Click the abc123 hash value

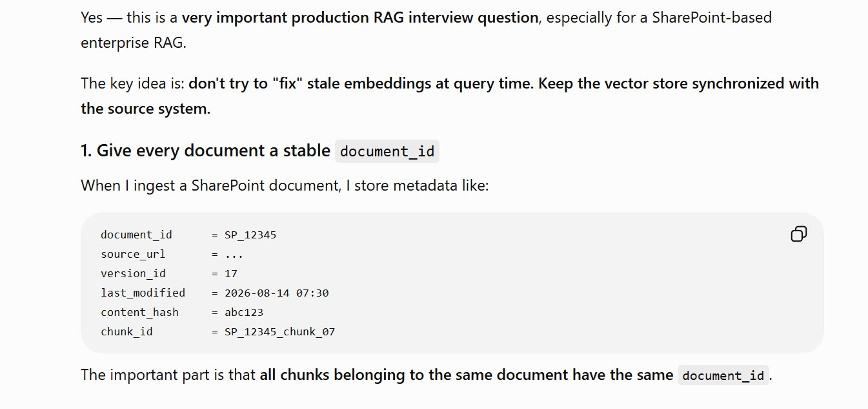pyautogui.click(x=244, y=313)
